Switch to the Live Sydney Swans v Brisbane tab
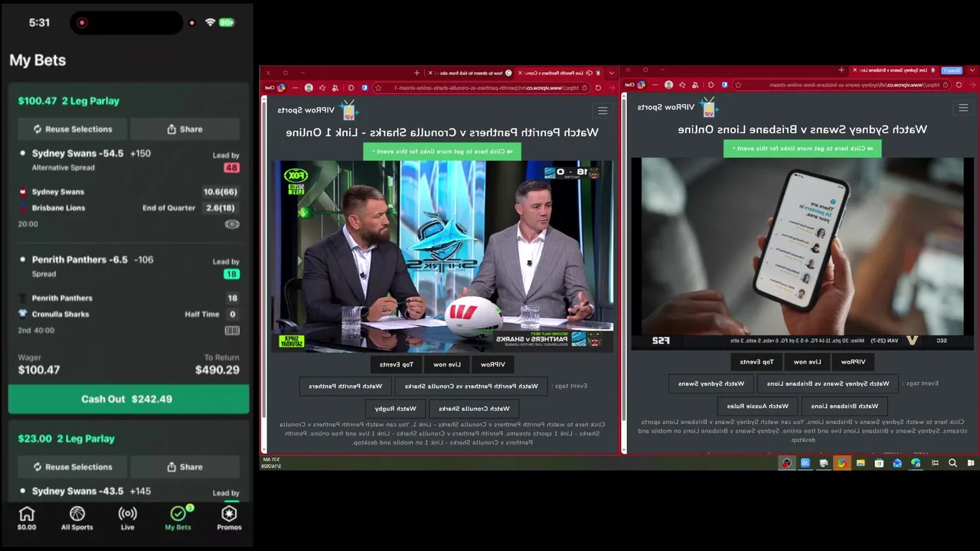The image size is (980, 551). [x=895, y=70]
